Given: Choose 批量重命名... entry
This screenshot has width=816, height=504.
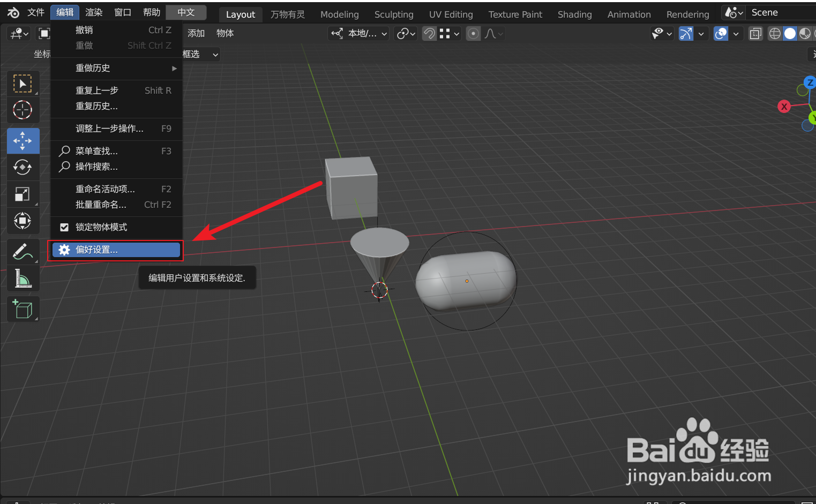Looking at the screenshot, I should click(x=117, y=205).
